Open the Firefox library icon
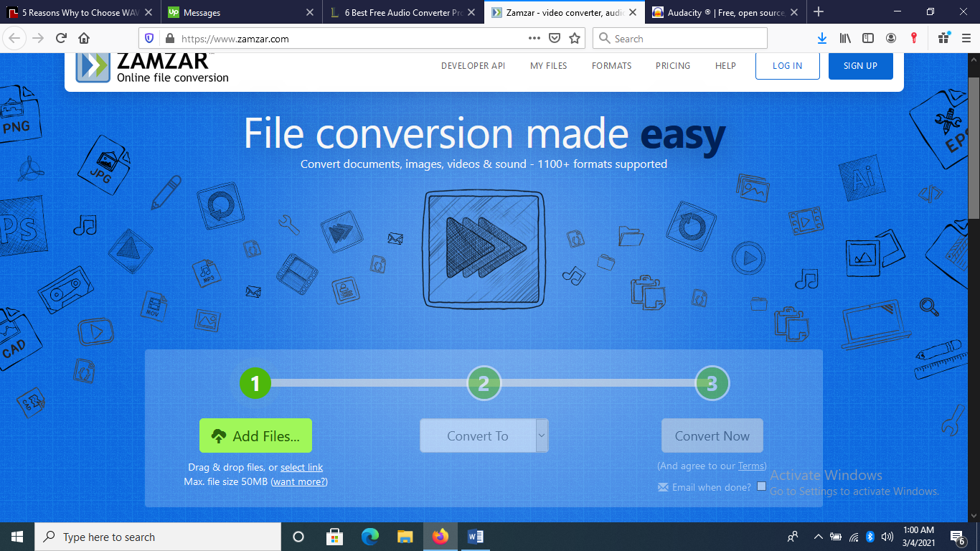 click(846, 39)
